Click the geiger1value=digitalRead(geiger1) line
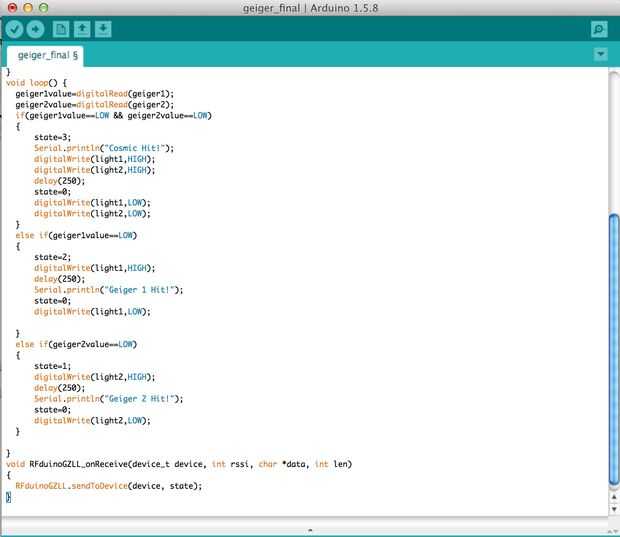620x537 pixels. (x=95, y=94)
